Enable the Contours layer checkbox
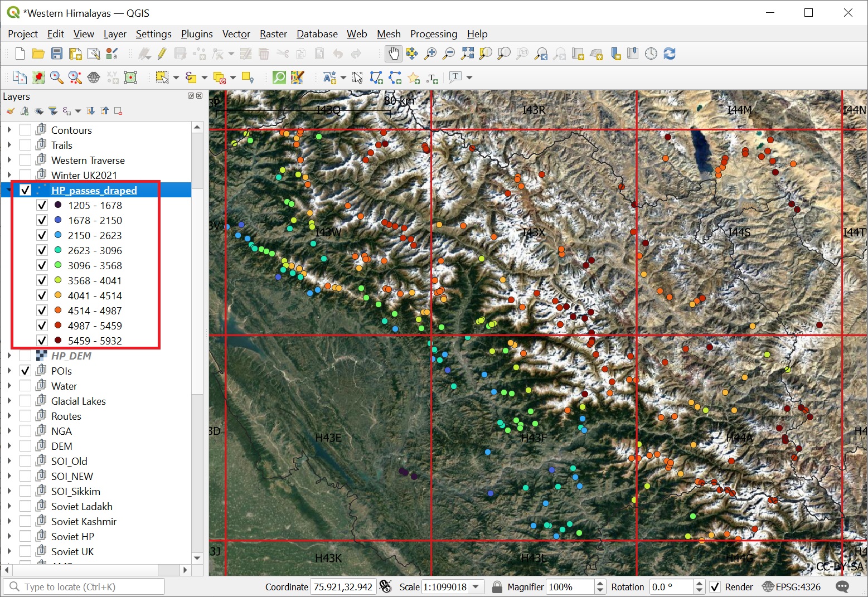This screenshot has height=597, width=868. pyautogui.click(x=25, y=130)
